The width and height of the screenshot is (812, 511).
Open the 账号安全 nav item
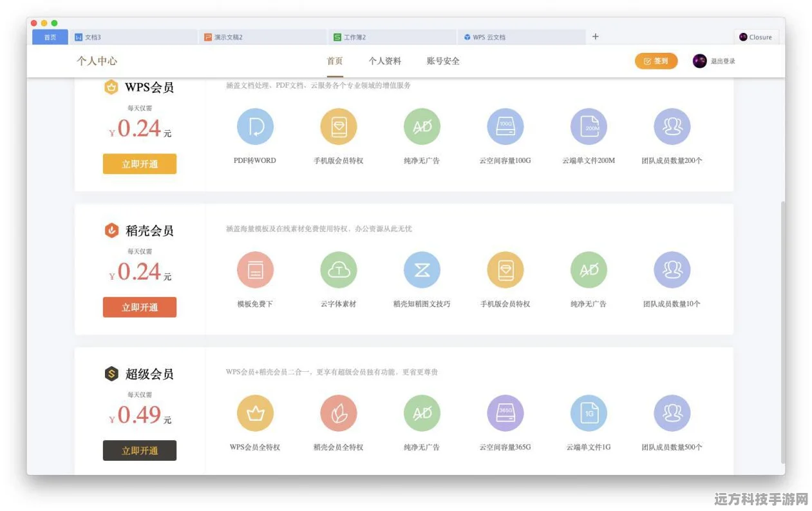pyautogui.click(x=443, y=61)
